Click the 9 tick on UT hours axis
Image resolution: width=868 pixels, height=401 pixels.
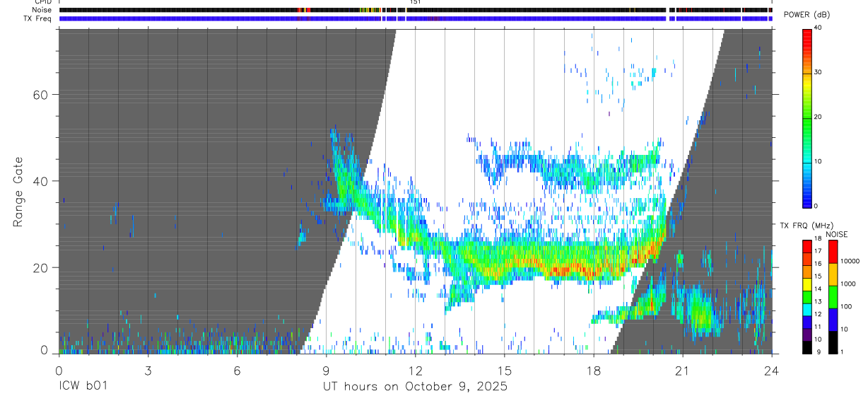(x=326, y=371)
